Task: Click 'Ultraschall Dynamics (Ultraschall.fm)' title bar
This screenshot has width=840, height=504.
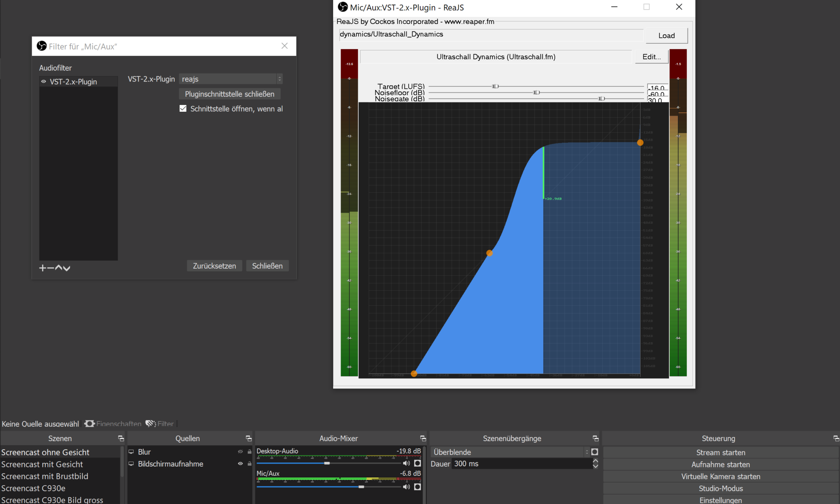Action: pyautogui.click(x=496, y=57)
